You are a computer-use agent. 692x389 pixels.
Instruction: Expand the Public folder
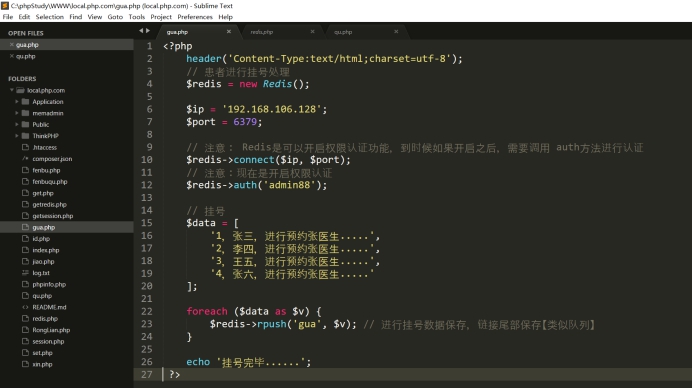(17, 125)
